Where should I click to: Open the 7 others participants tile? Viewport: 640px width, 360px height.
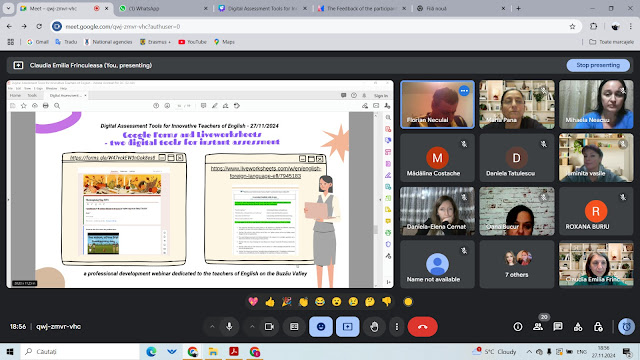click(x=517, y=264)
